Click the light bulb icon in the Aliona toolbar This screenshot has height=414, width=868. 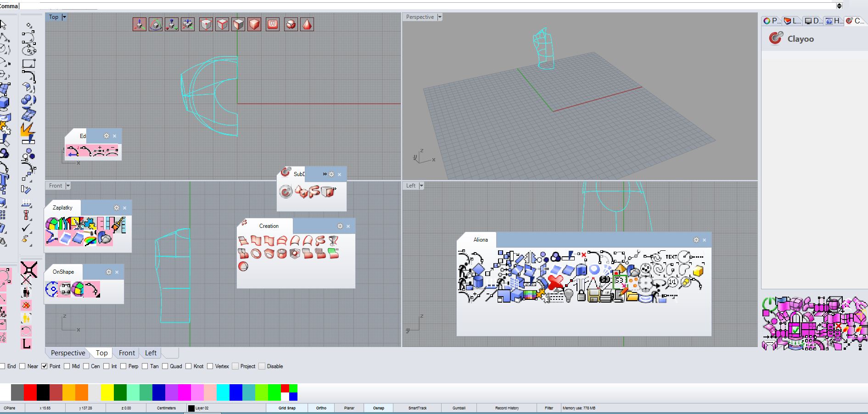pos(569,295)
